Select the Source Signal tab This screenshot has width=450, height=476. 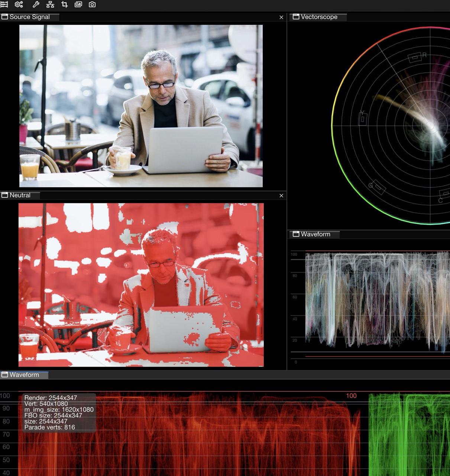30,17
